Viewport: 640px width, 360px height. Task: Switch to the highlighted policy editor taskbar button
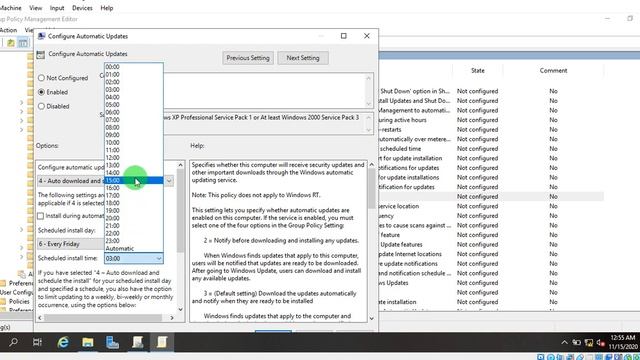pos(162,342)
